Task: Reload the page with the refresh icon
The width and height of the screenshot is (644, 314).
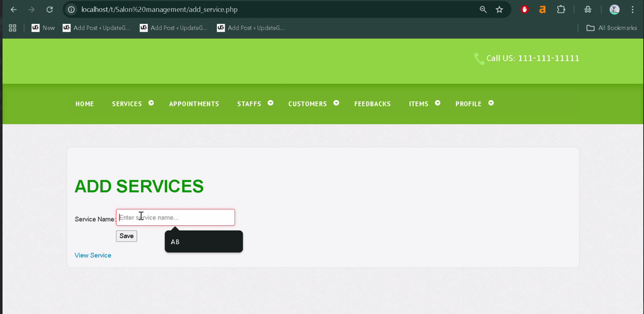Action: coord(50,9)
